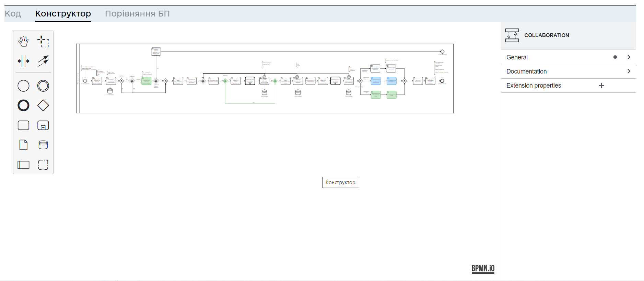Image resolution: width=644 pixels, height=281 pixels.
Task: Select the COLLABORATION title in properties panel
Action: coord(547,35)
